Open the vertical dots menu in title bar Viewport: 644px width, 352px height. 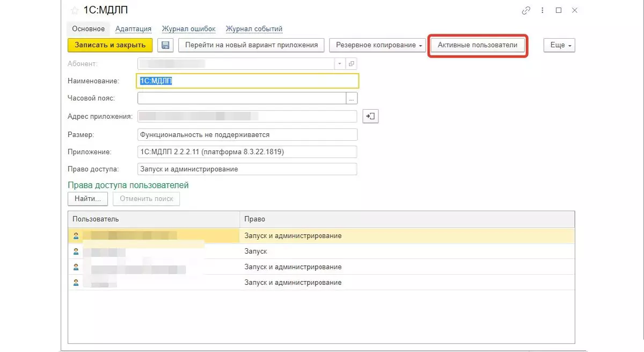[542, 10]
